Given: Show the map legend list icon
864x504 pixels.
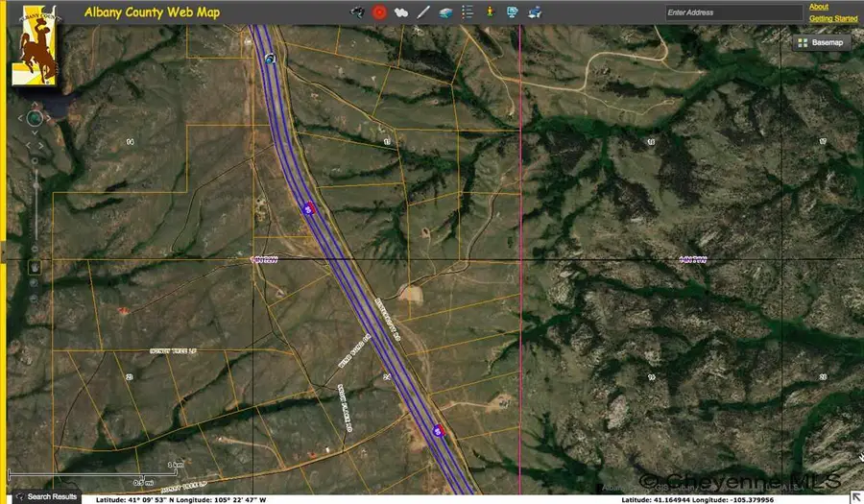Looking at the screenshot, I should click(468, 12).
